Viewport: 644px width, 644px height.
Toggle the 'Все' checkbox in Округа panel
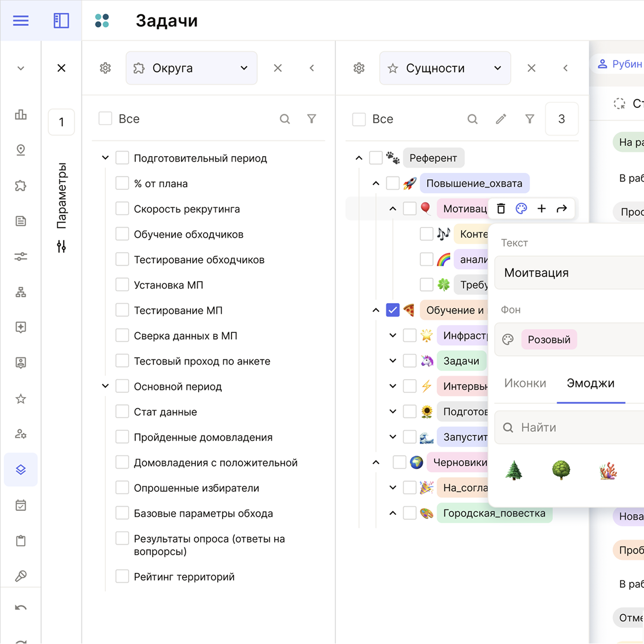pos(105,119)
